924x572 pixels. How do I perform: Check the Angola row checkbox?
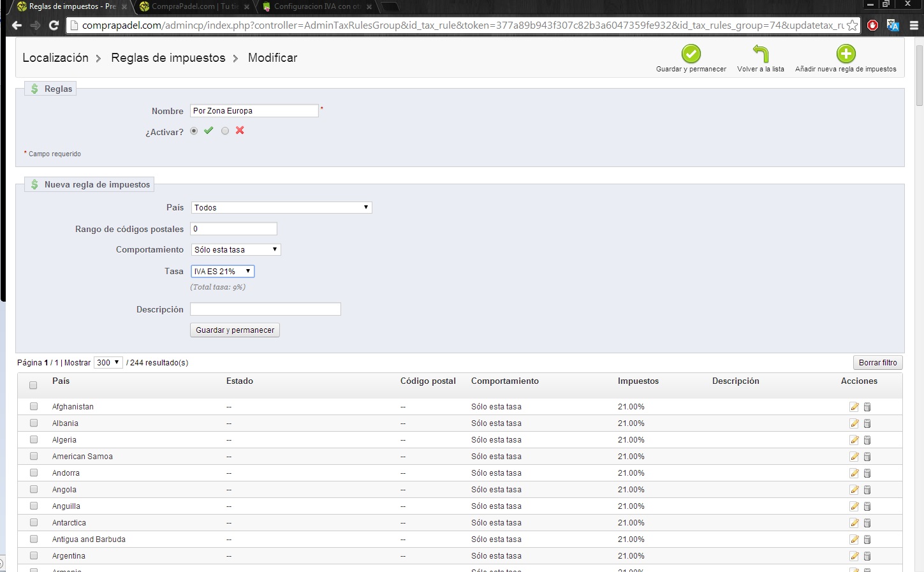tap(34, 489)
